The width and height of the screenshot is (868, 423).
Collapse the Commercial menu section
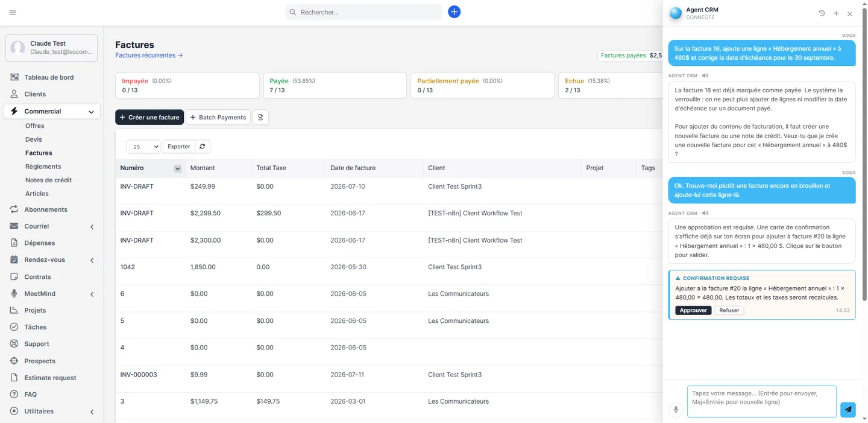tap(91, 112)
